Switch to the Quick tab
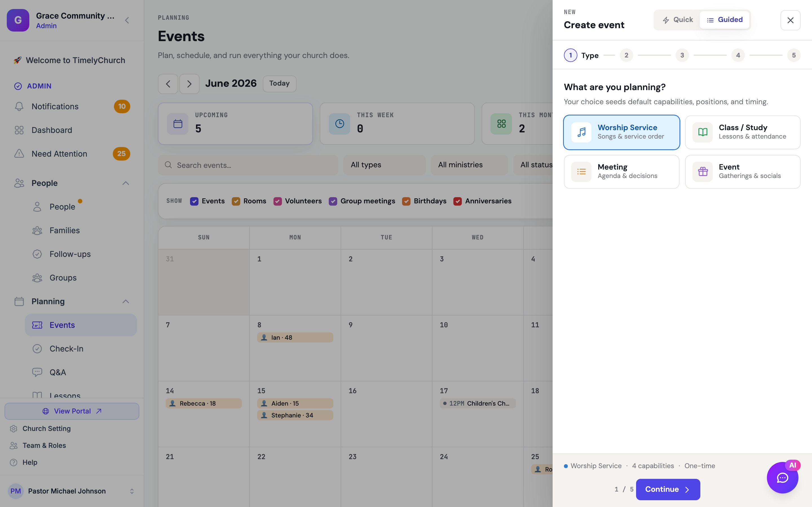The width and height of the screenshot is (812, 507). point(678,20)
